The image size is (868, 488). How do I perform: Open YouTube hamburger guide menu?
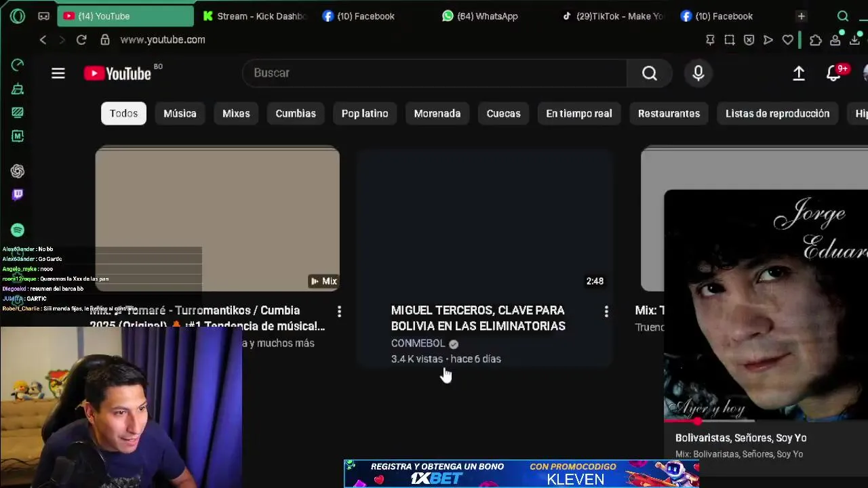coord(58,73)
